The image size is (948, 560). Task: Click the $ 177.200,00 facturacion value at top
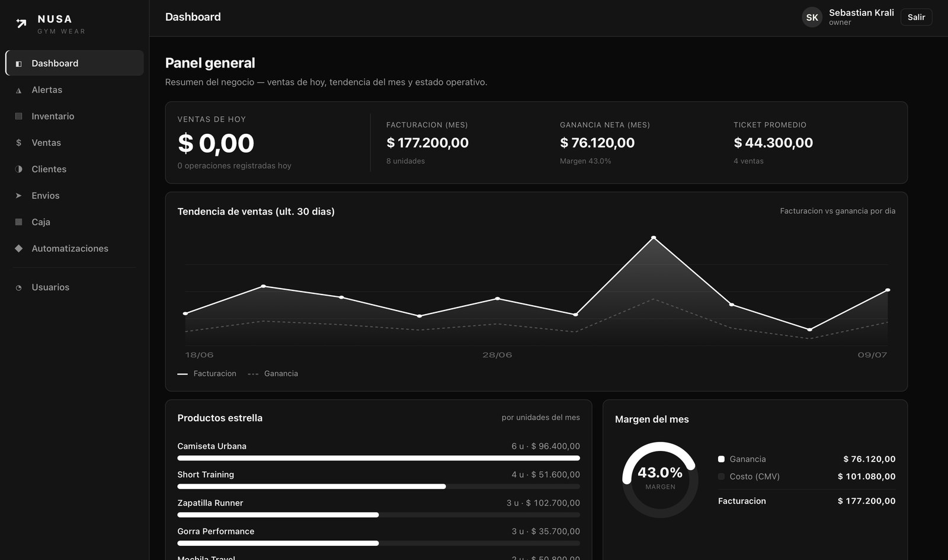pyautogui.click(x=427, y=143)
